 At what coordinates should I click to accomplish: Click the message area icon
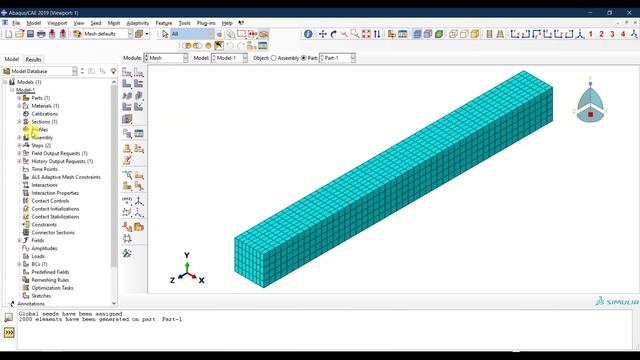[9, 317]
